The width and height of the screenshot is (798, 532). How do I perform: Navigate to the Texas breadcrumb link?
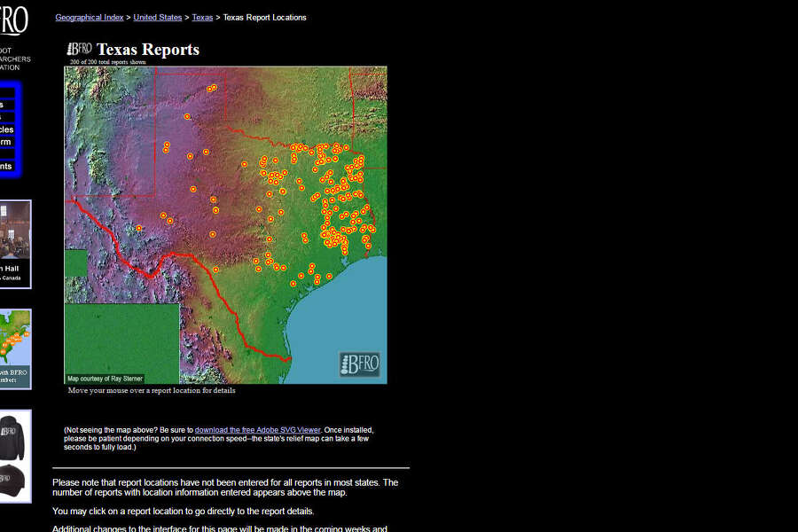click(202, 17)
